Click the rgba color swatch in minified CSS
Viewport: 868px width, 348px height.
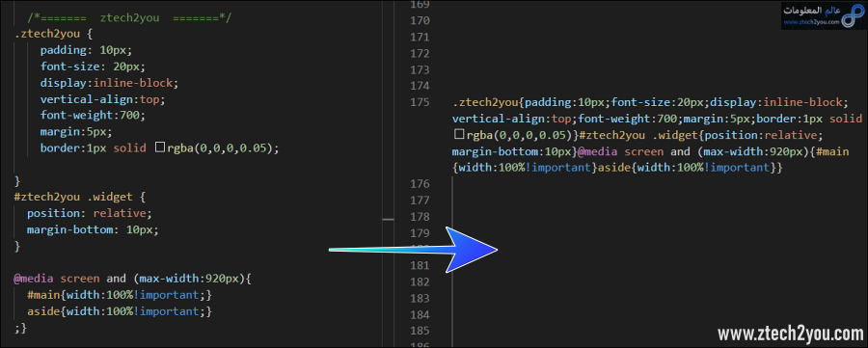(x=458, y=134)
